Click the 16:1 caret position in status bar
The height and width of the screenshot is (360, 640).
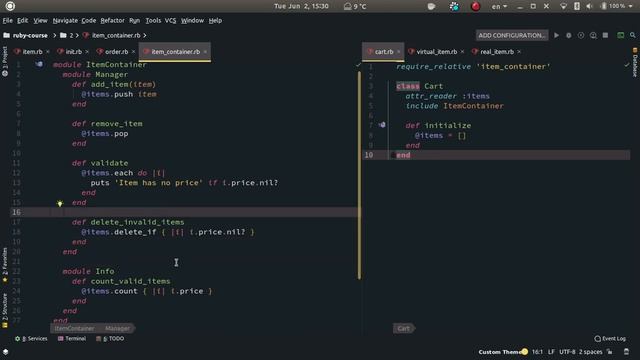tap(537, 351)
